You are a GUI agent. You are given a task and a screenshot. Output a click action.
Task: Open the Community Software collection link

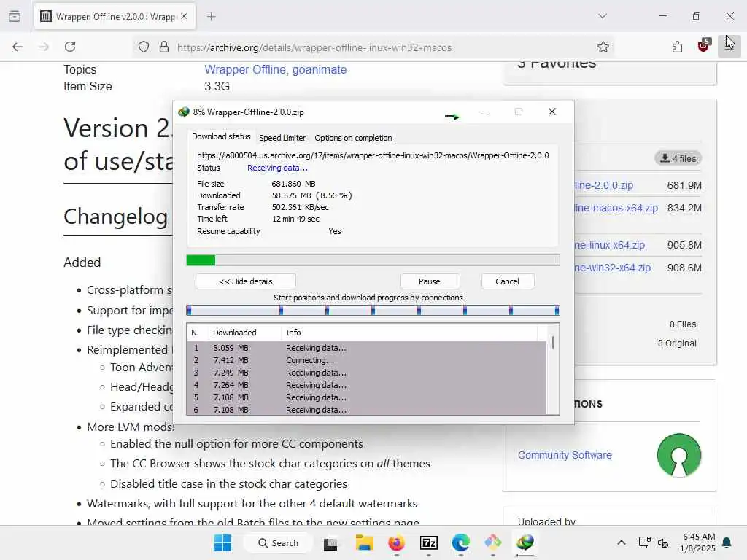565,455
